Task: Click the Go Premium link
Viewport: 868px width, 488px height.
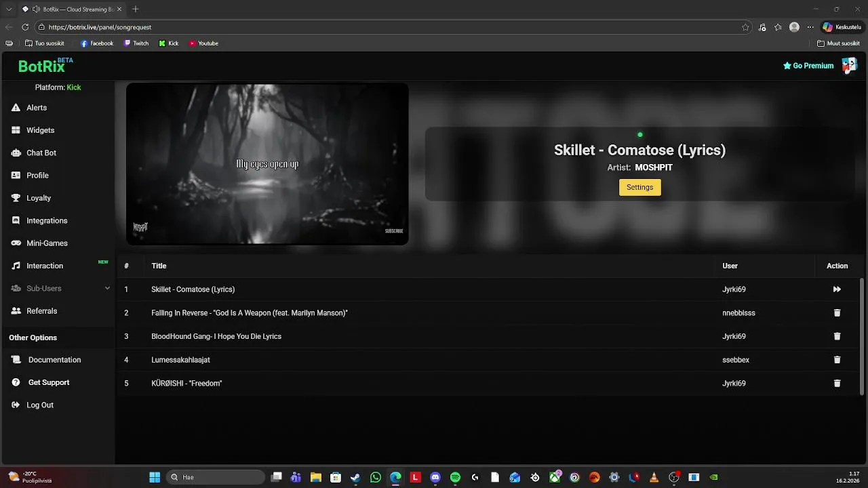Action: pyautogui.click(x=808, y=66)
